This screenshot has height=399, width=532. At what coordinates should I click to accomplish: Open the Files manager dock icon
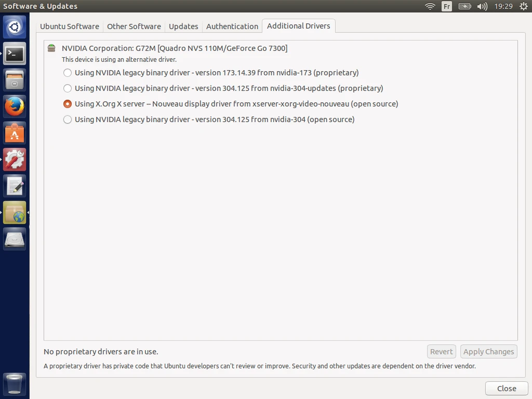(15, 80)
